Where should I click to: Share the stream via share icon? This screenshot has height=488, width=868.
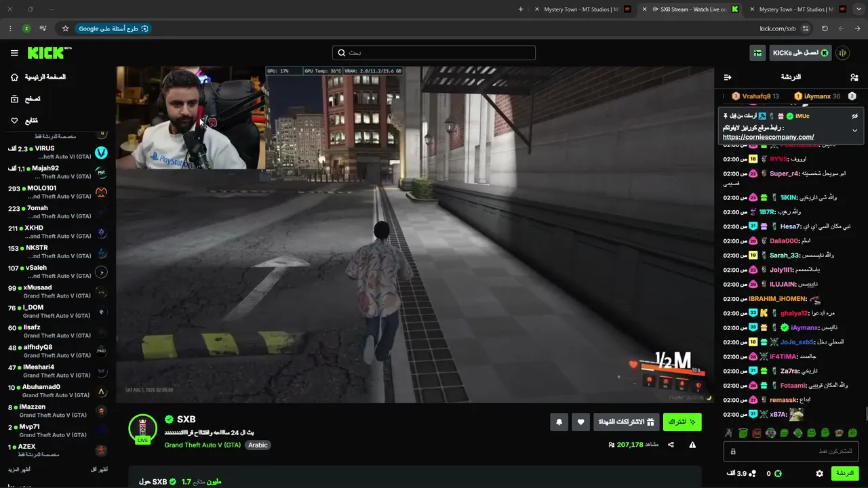point(671,445)
